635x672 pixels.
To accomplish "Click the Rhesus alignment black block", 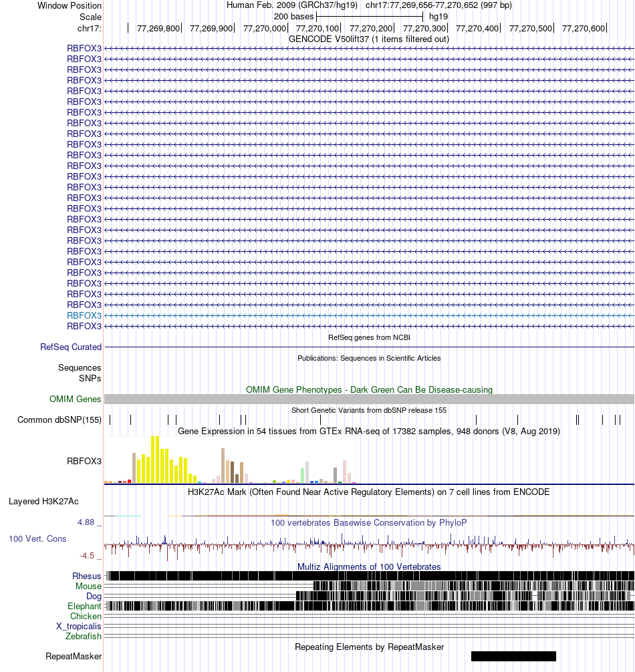I will (372, 576).
